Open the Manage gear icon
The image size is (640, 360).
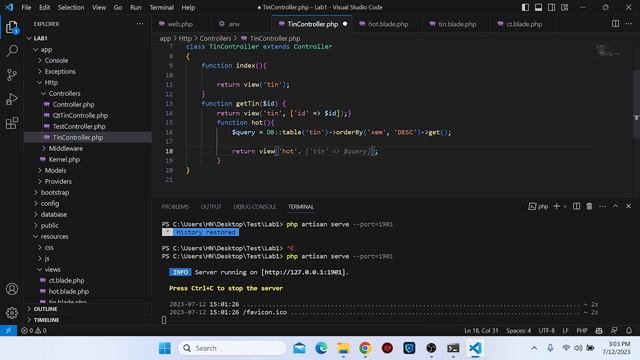tap(12, 313)
